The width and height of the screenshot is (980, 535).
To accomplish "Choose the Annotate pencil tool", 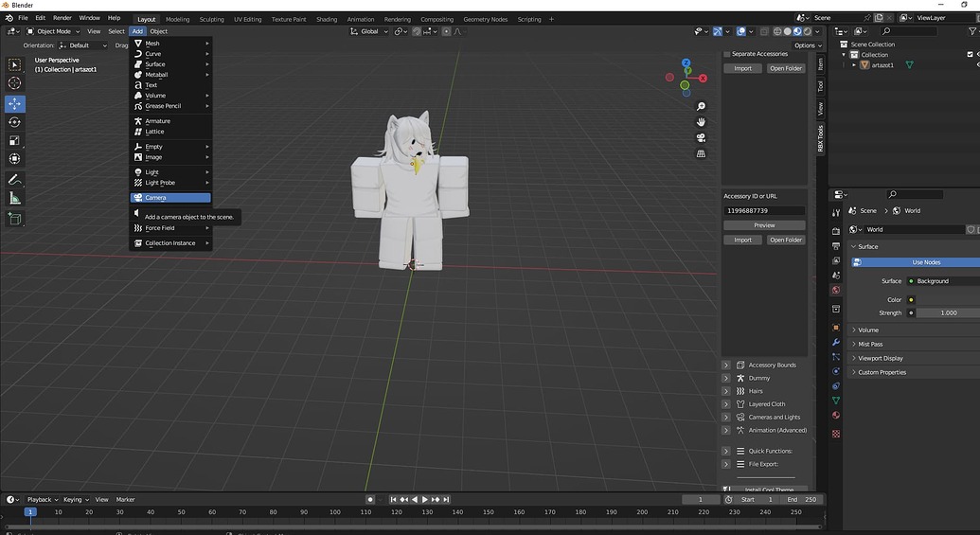I will coord(14,179).
